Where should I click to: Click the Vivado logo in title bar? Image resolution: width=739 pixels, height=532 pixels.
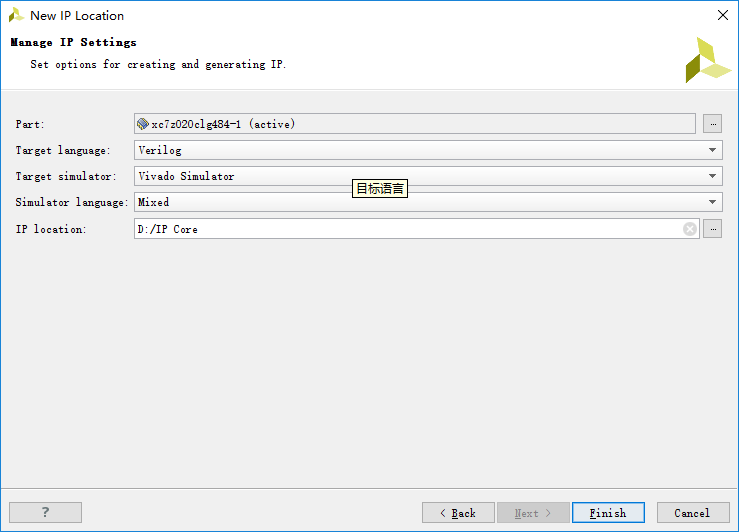coord(16,15)
